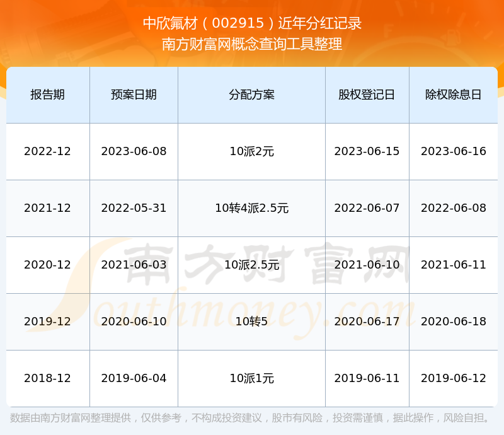Screen dimensions: 504x435
Task: Select the plan date 2021-06-03
Action: pos(134,265)
